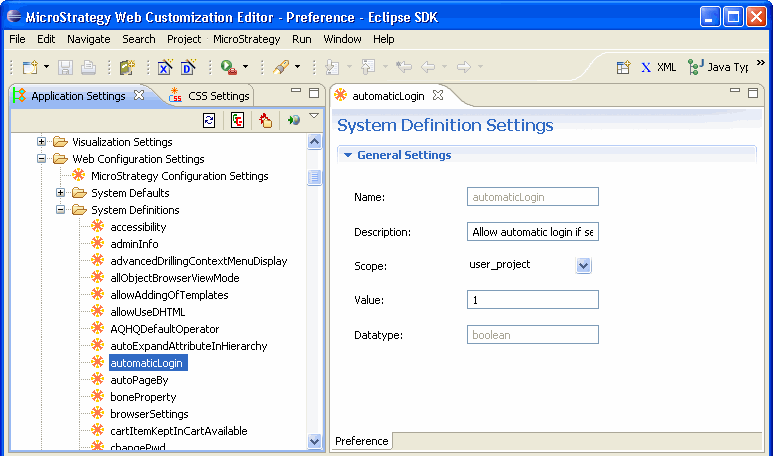Click the red star hand icon in settings toolbar
The height and width of the screenshot is (456, 773).
click(266, 120)
